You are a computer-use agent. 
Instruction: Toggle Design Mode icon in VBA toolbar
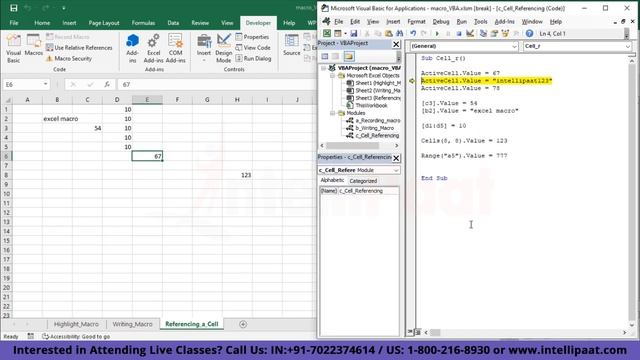coord(470,33)
